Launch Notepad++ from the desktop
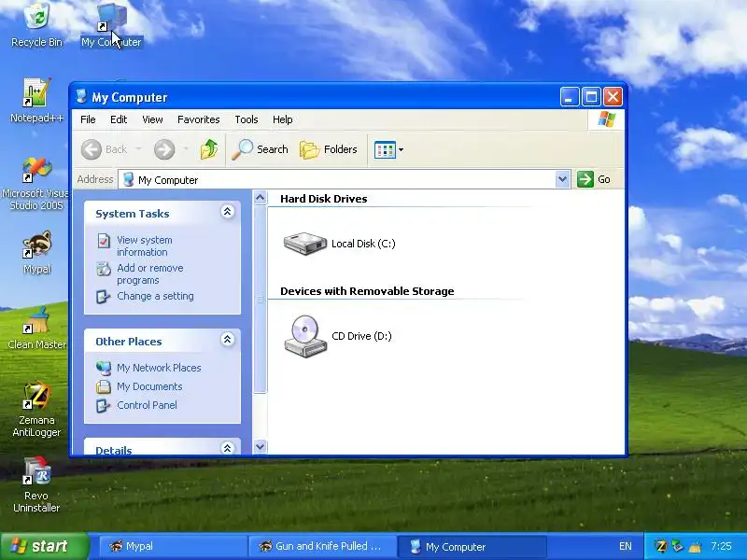747x560 pixels. click(x=36, y=101)
